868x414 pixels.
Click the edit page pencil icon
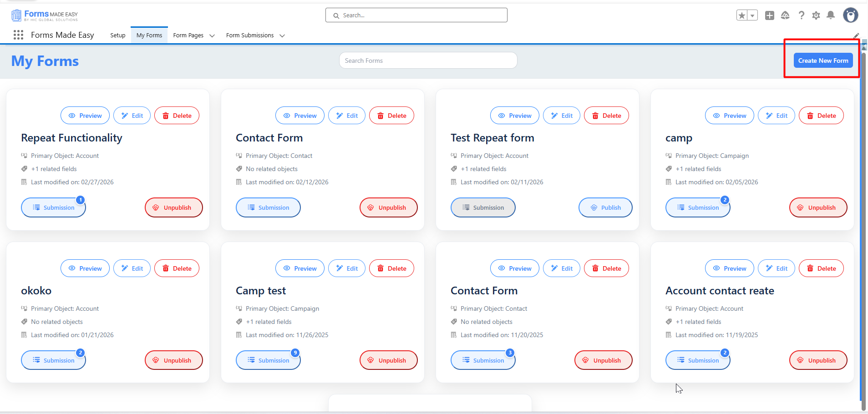(x=856, y=35)
